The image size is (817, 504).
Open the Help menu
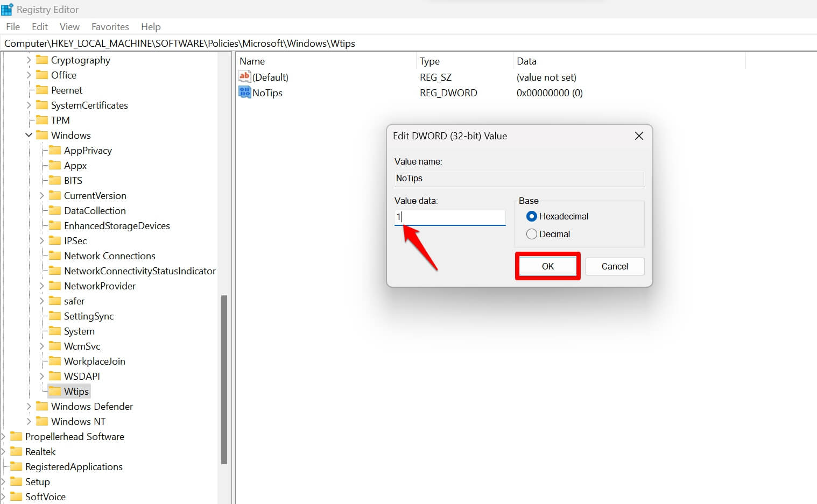(151, 26)
